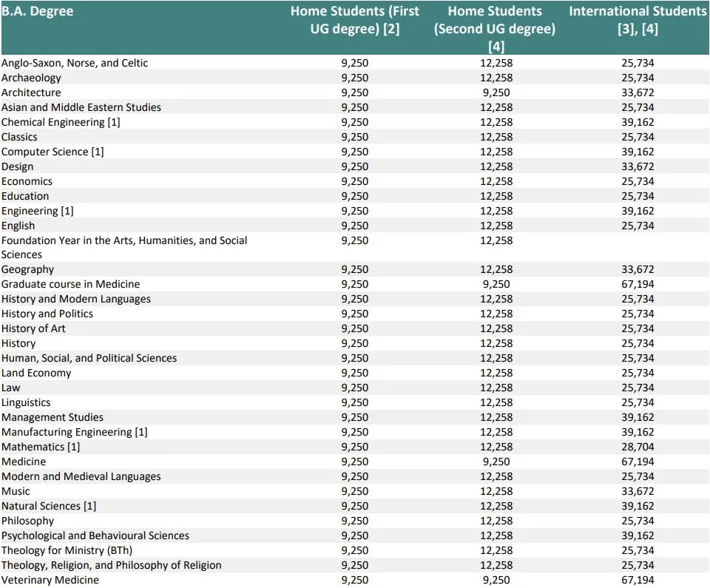Image resolution: width=710 pixels, height=588 pixels.
Task: Select 'History and Modern Languages' label
Action: [76, 299]
